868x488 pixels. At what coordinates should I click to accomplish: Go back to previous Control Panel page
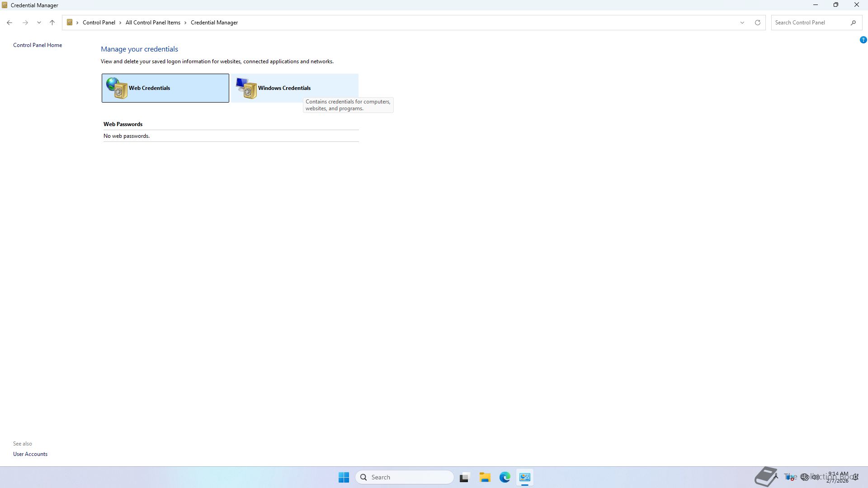point(9,23)
